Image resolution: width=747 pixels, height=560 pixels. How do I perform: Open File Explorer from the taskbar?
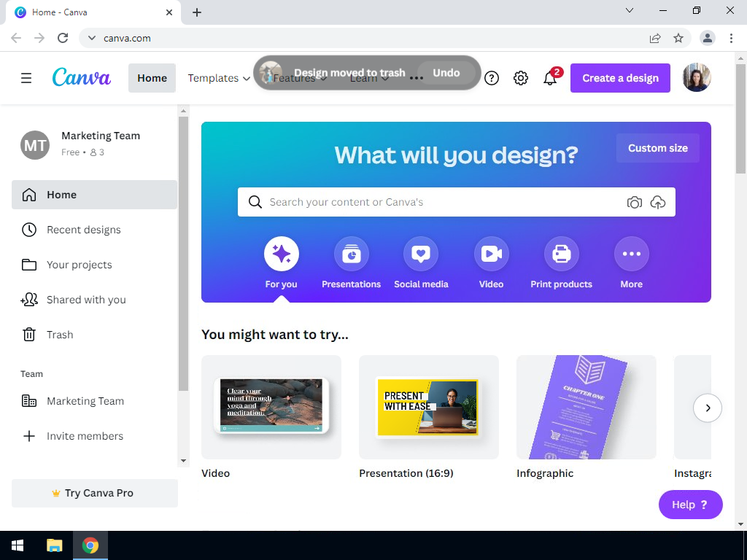[54, 545]
